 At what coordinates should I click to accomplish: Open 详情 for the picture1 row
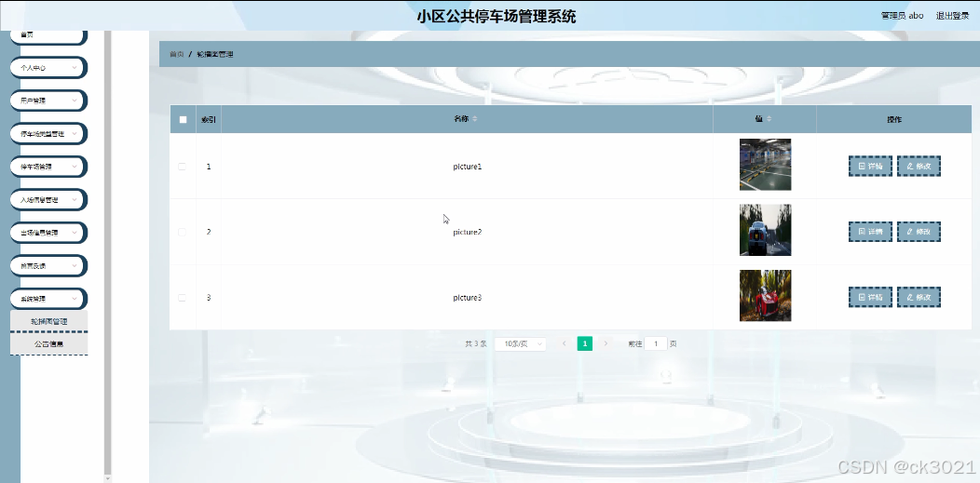[x=870, y=167]
